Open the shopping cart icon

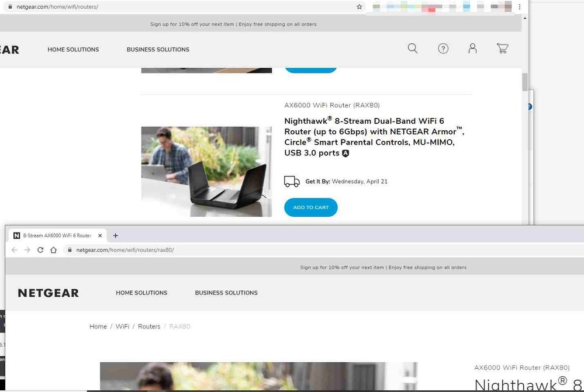tap(502, 49)
